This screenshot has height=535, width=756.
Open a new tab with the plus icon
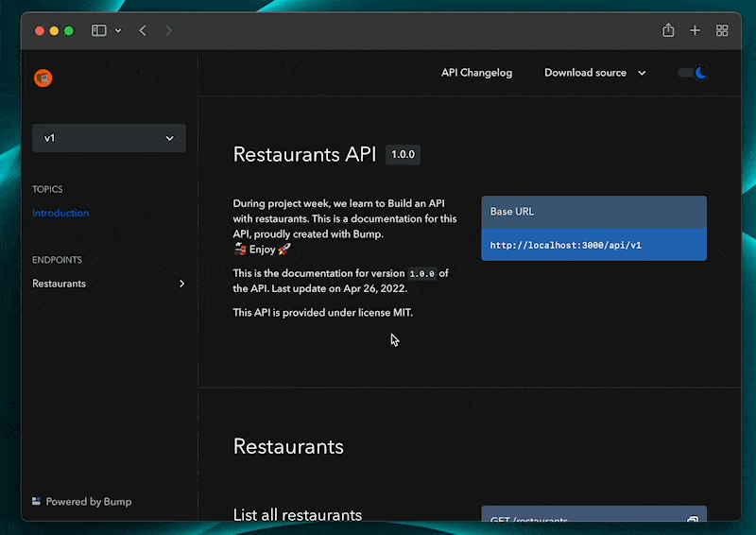tap(695, 30)
